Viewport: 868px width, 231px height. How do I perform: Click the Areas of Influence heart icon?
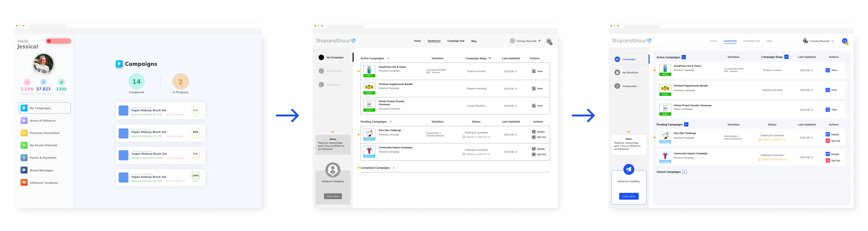[24, 121]
